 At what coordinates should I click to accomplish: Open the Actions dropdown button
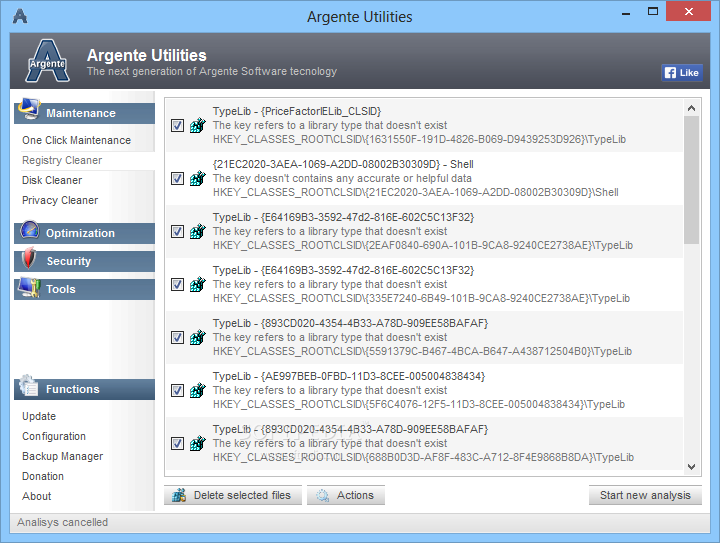pyautogui.click(x=346, y=495)
